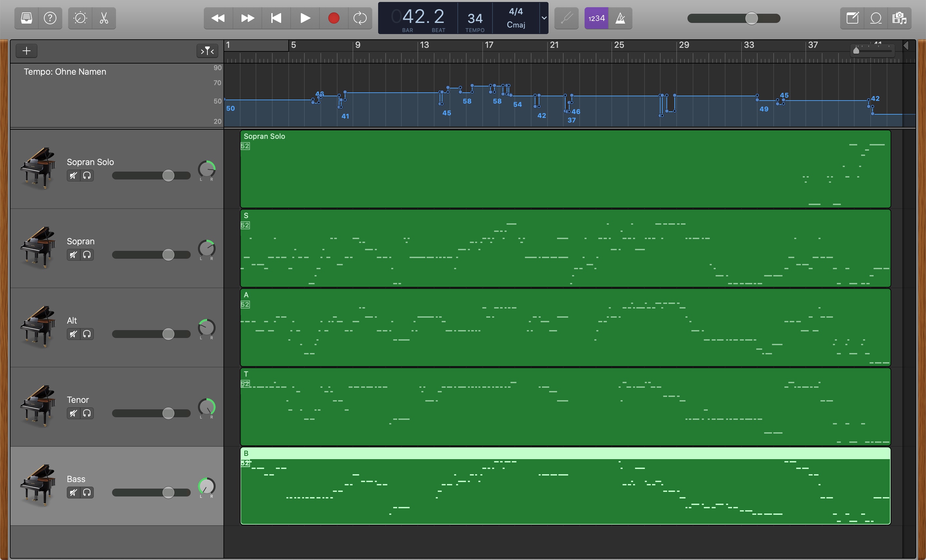Screen dimensions: 926x560
Task: Open the Editors with the scissors icon
Action: click(x=104, y=18)
